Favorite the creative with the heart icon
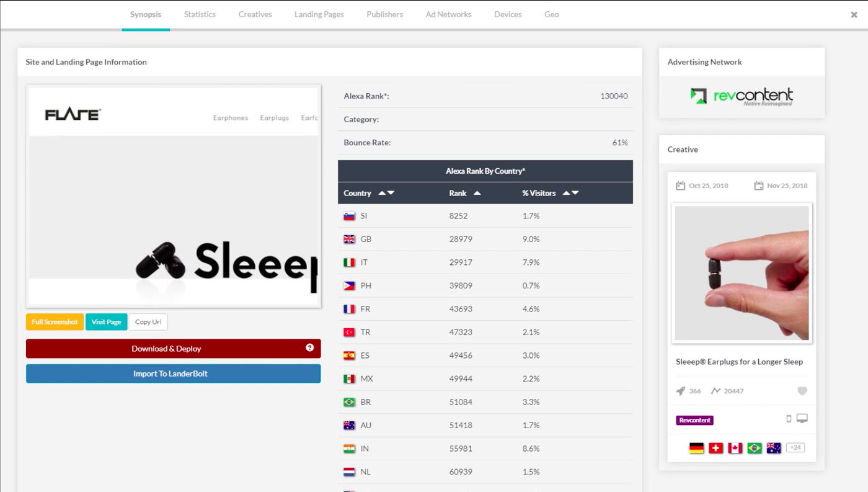This screenshot has width=868, height=492. click(x=802, y=391)
